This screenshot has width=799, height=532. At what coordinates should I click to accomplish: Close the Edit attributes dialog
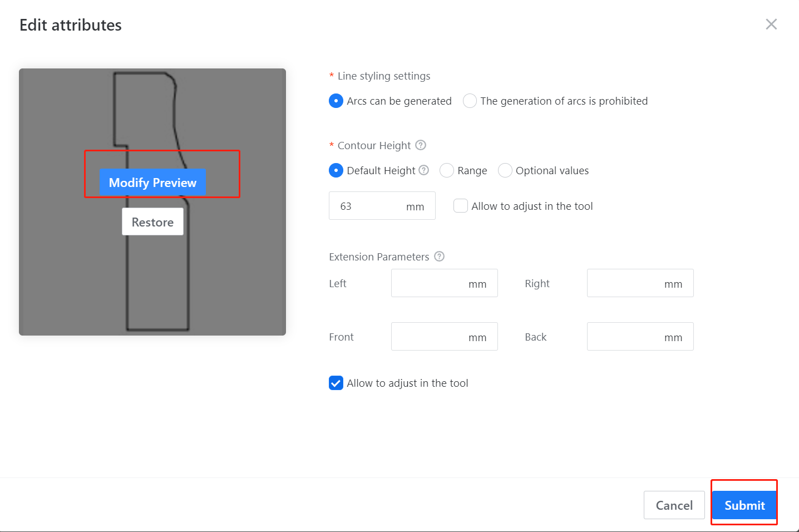click(771, 24)
